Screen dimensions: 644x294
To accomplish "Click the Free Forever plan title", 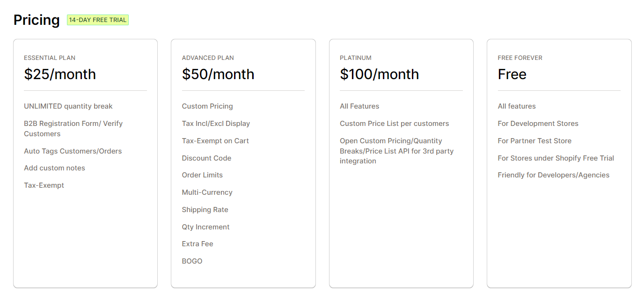I will click(520, 58).
